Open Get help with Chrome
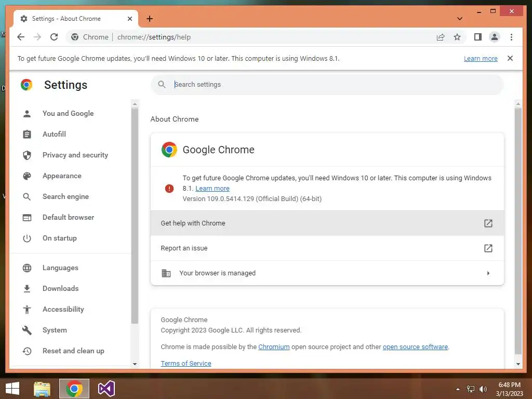This screenshot has width=532, height=399. [x=327, y=223]
